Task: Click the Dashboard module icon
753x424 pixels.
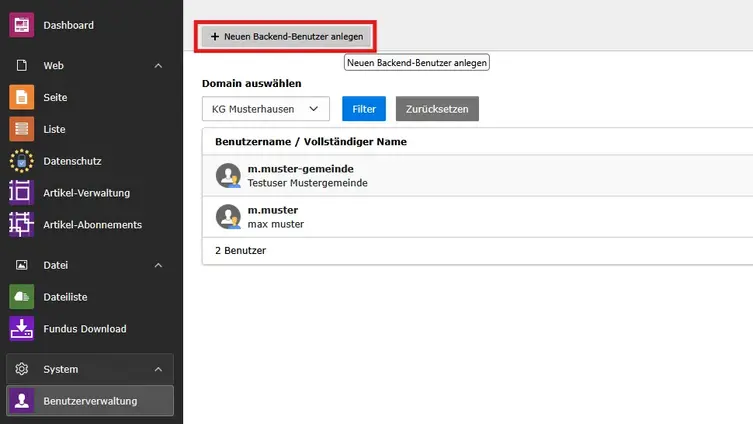Action: tap(21, 25)
